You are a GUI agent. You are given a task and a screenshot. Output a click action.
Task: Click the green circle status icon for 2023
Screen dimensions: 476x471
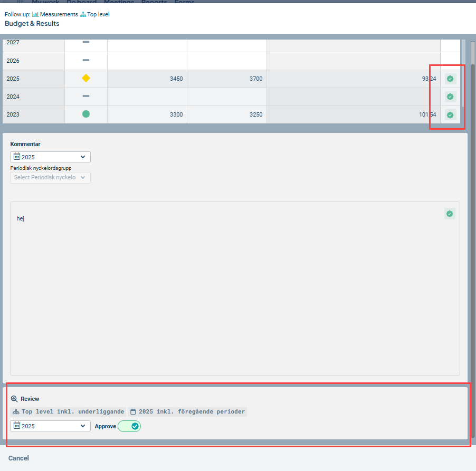click(x=86, y=114)
